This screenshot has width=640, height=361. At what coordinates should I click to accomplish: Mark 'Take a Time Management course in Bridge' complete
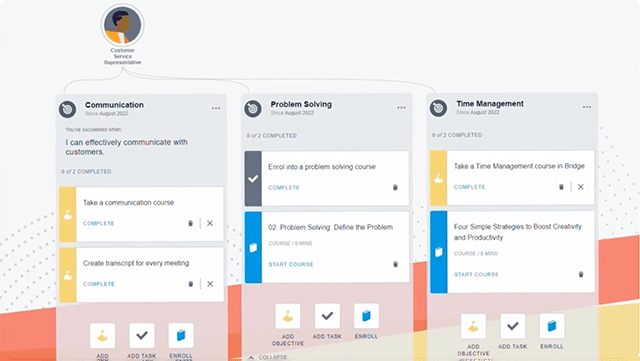(469, 187)
